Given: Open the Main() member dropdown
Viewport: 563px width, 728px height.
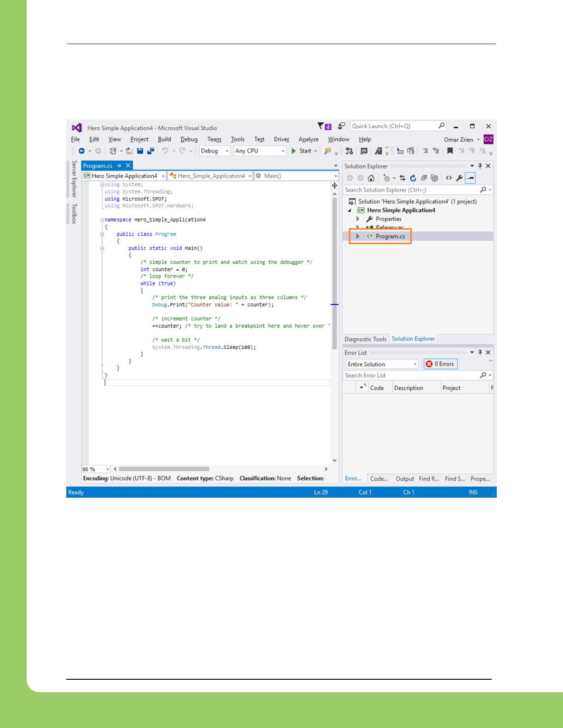Looking at the screenshot, I should [296, 176].
